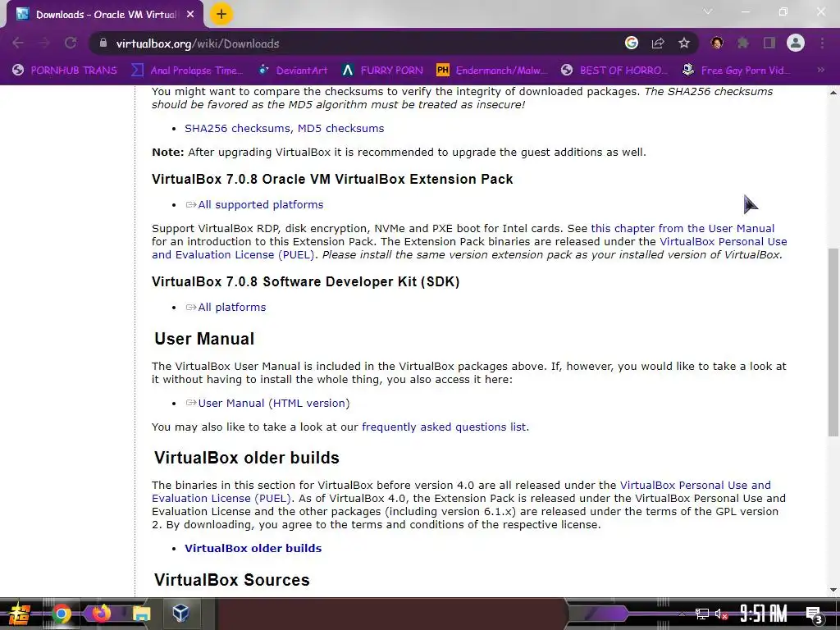Click VirtualBox 7.0.8 Software Developer Kit heading
The height and width of the screenshot is (630, 840).
tap(305, 282)
